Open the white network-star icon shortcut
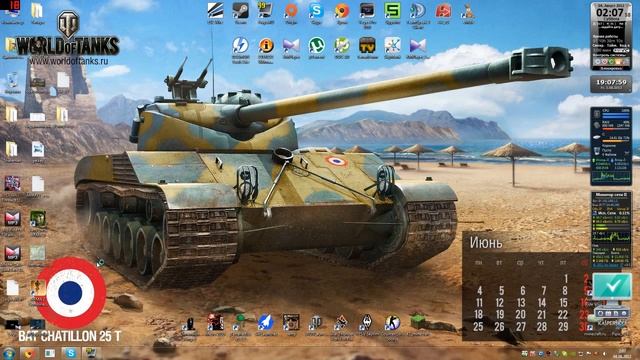The height and width of the screenshot is (360, 640). [x=392, y=46]
